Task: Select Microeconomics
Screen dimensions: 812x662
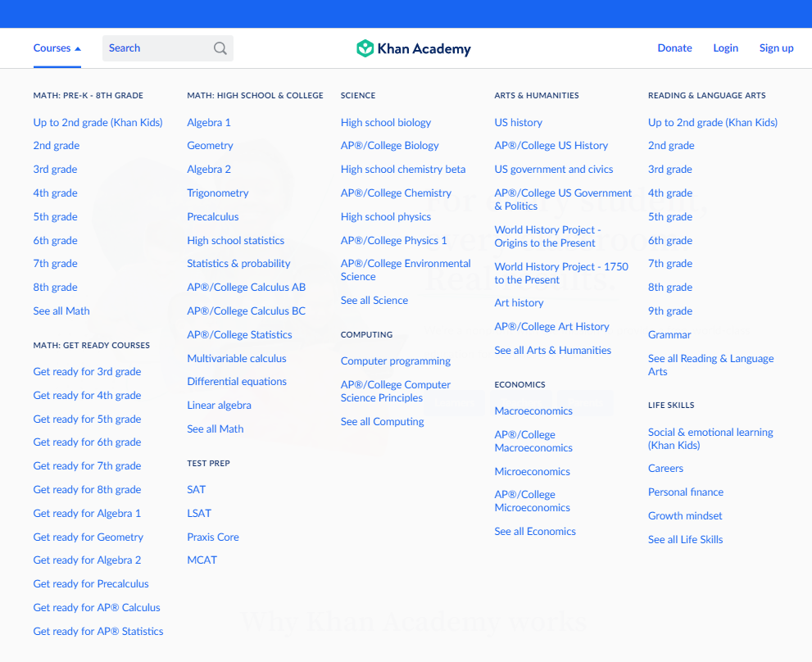Action: tap(533, 472)
